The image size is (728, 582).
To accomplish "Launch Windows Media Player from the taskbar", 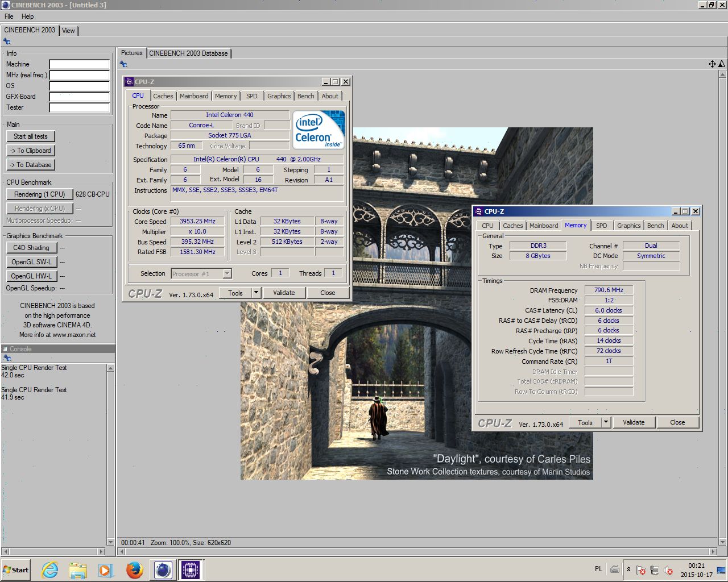I will point(105,569).
